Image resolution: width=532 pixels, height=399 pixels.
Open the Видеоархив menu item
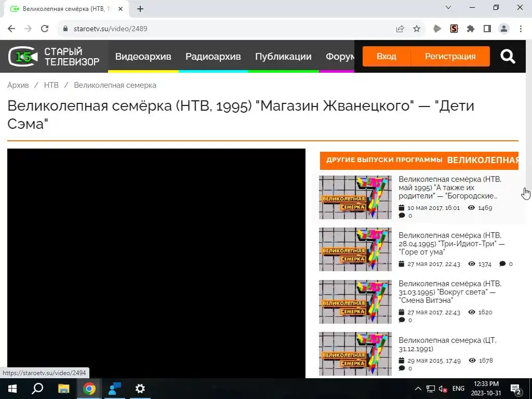[143, 56]
